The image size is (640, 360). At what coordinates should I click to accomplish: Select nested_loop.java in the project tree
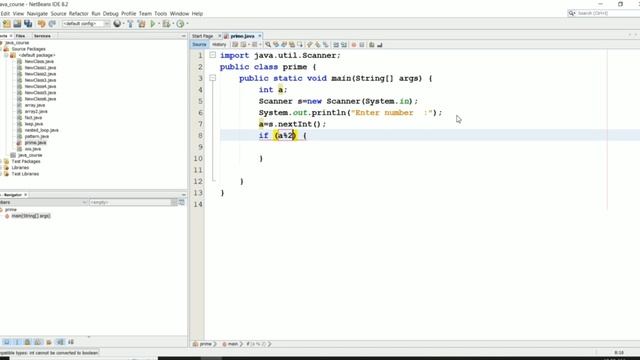(41, 130)
